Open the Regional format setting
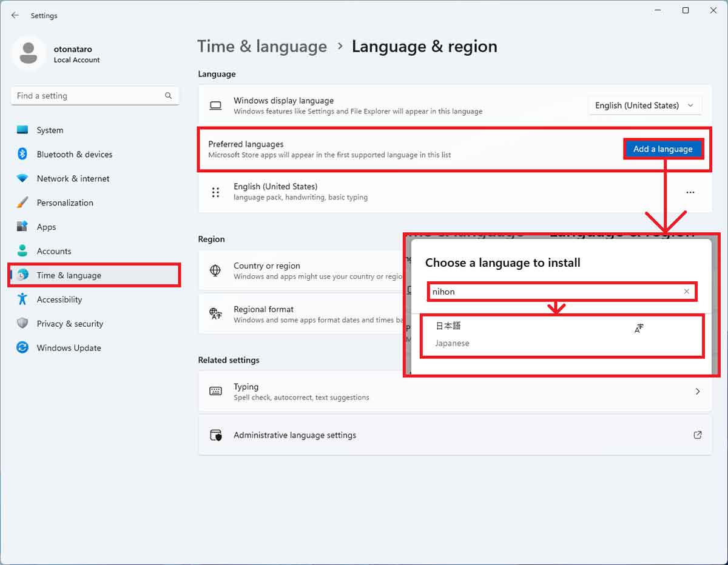 (x=302, y=313)
